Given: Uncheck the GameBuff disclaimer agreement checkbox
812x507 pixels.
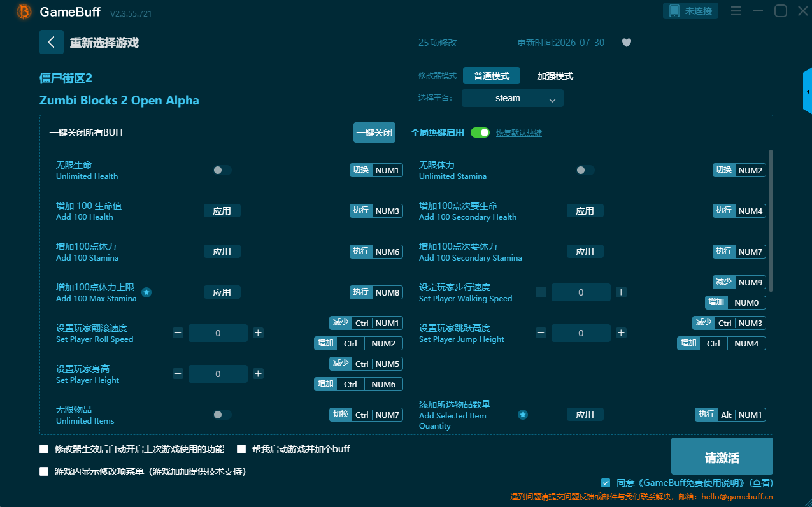Looking at the screenshot, I should 606,483.
